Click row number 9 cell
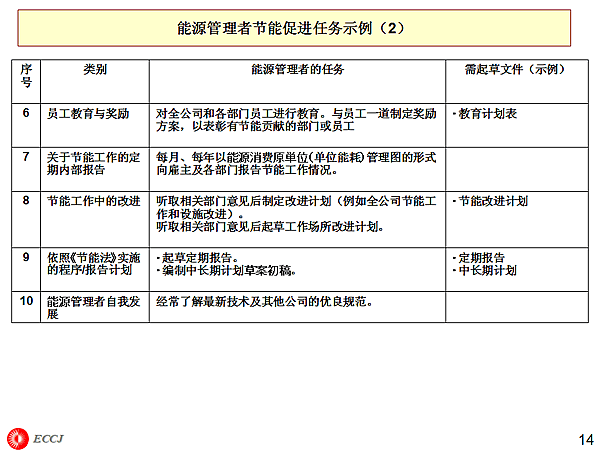The image size is (600, 450). tap(26, 269)
